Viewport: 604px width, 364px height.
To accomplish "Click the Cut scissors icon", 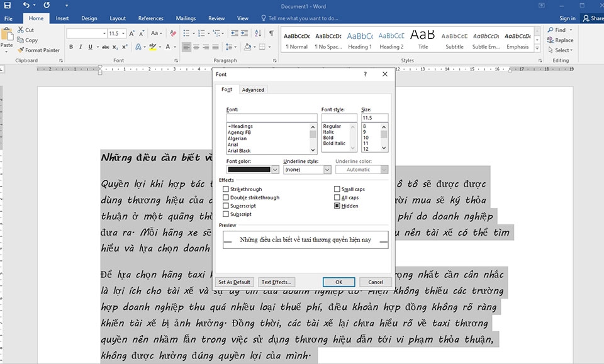I will point(21,30).
